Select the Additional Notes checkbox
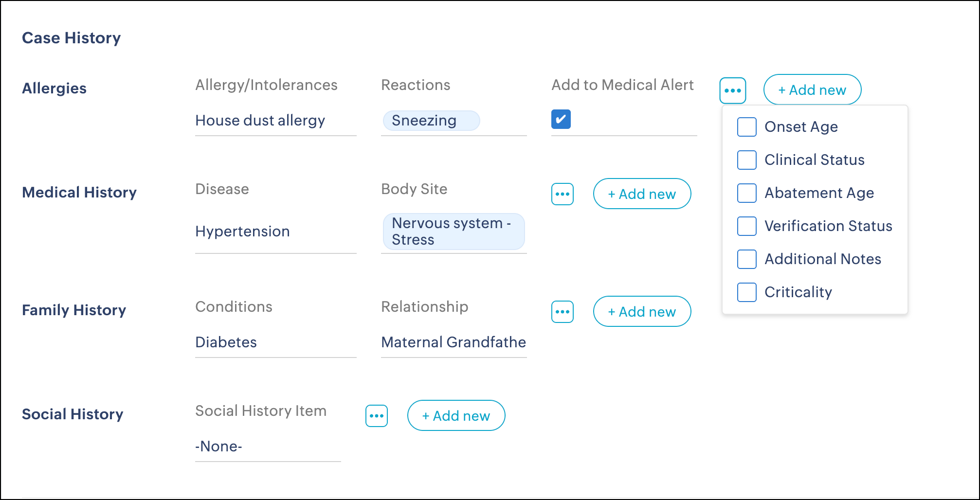Viewport: 980px width, 500px height. (x=746, y=259)
